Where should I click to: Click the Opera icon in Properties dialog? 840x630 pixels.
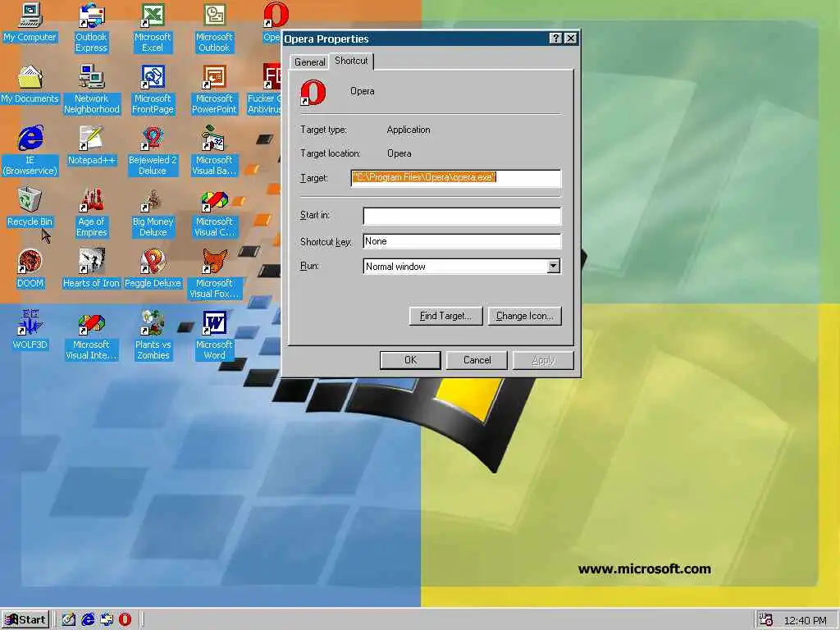click(x=313, y=92)
